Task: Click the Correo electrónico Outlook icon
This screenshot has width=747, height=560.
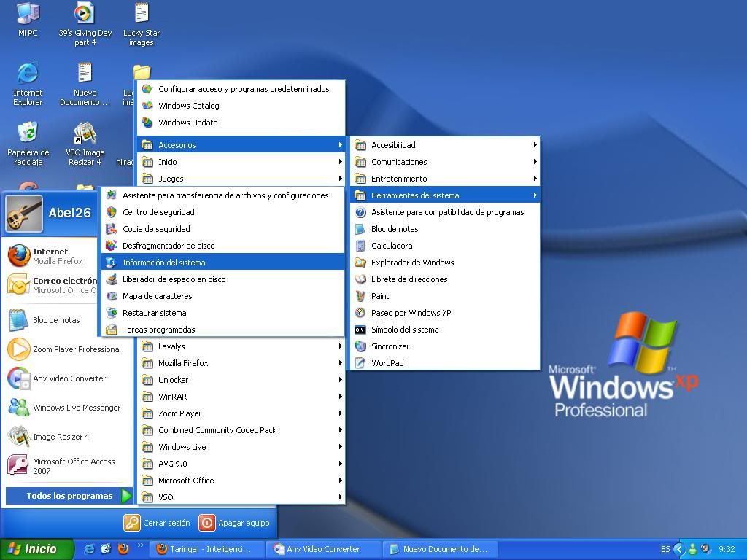Action: click(19, 285)
